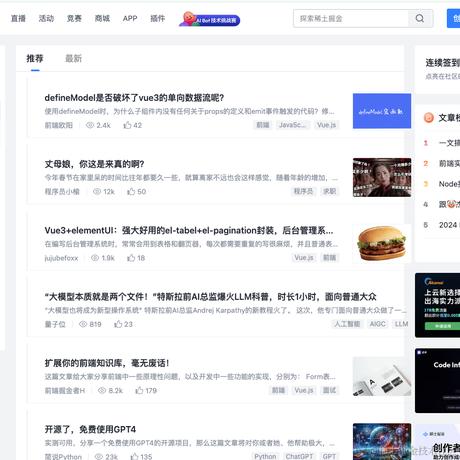
Task: Click the search magnifier icon
Action: pyautogui.click(x=420, y=18)
